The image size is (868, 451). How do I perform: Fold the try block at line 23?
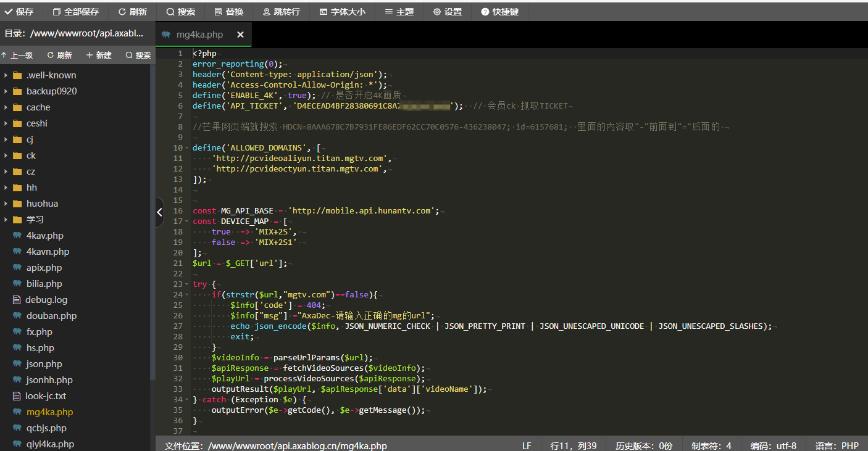[187, 284]
